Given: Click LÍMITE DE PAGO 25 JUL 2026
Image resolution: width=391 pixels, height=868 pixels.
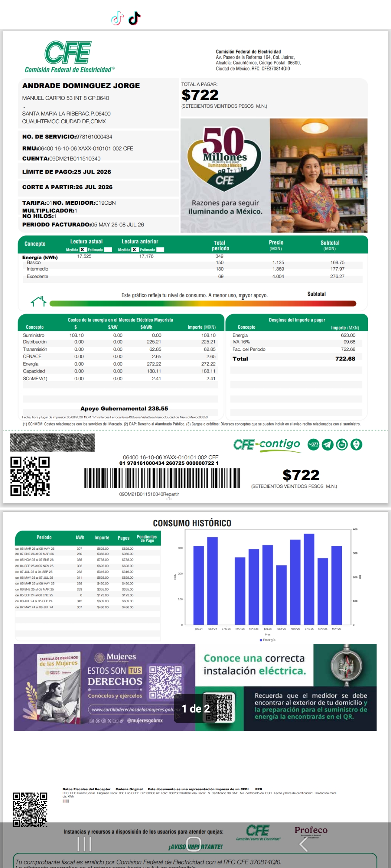Looking at the screenshot, I should click(x=67, y=172).
